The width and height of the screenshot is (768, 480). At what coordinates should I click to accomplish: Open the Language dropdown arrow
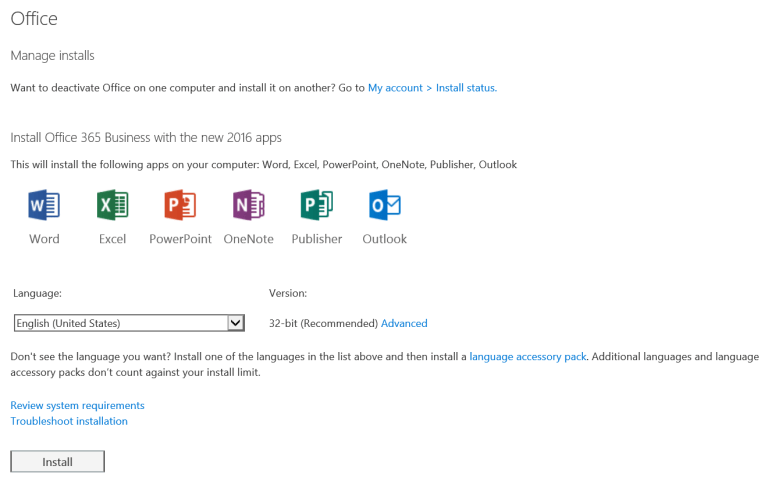[236, 323]
